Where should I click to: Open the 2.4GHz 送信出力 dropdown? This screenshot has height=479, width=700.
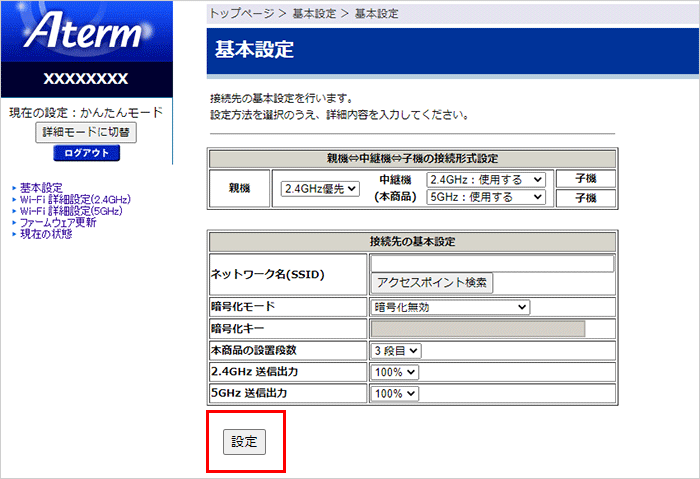pos(394,372)
